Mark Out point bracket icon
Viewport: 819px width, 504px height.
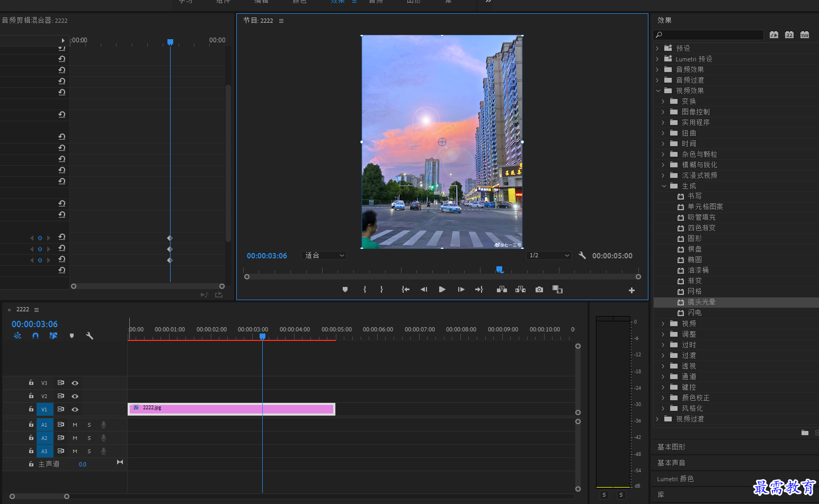coord(381,290)
